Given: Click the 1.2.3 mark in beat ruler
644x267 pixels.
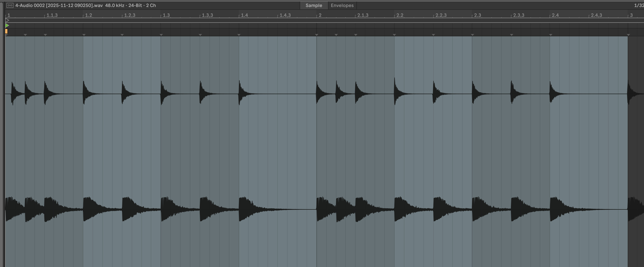Looking at the screenshot, I should 130,15.
